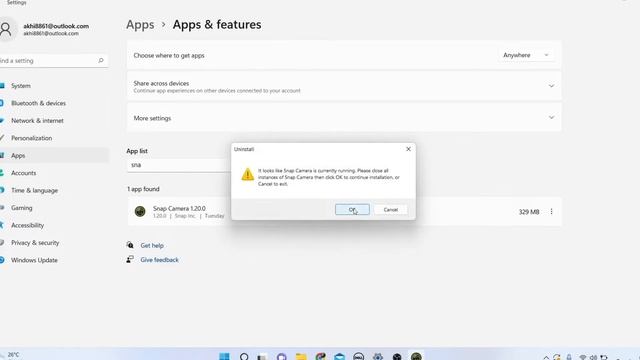Expand More settings section

(x=551, y=118)
